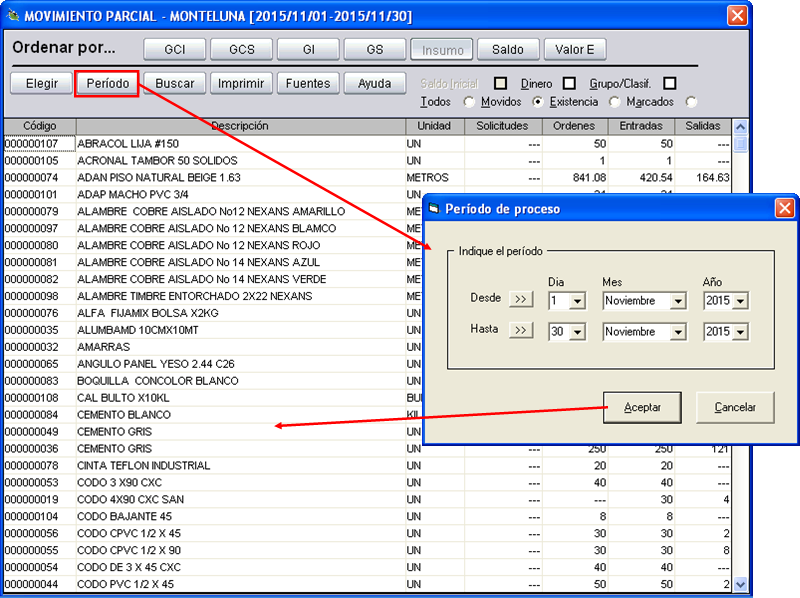The image size is (800, 598).
Task: Click the scroll down arrow of the list
Action: [740, 584]
